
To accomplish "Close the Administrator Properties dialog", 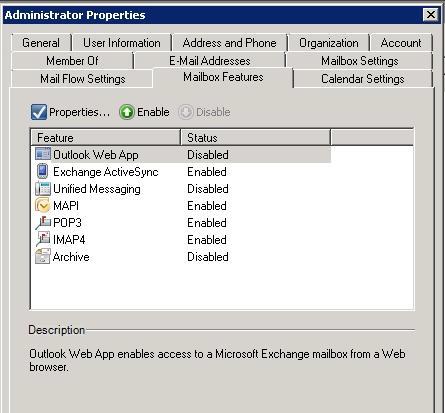I will 431,15.
